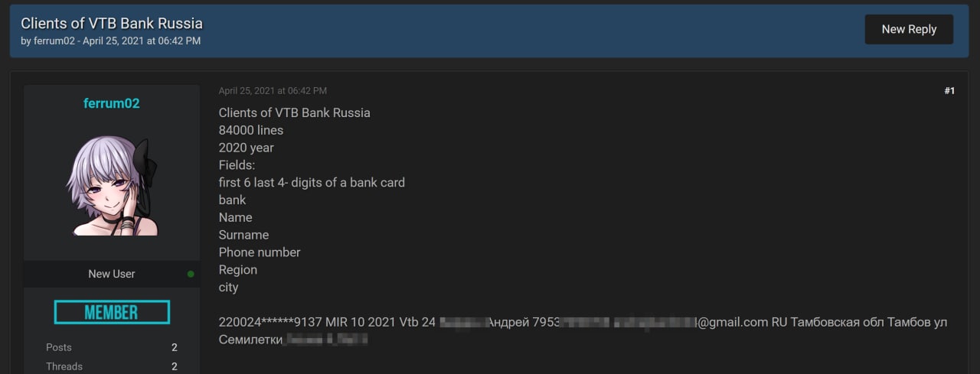Click the post timestamp above the message

coord(273,91)
